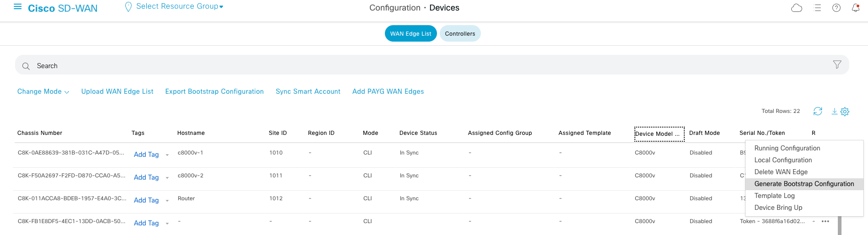
Task: Open row actions ellipsis for last device
Action: [825, 221]
